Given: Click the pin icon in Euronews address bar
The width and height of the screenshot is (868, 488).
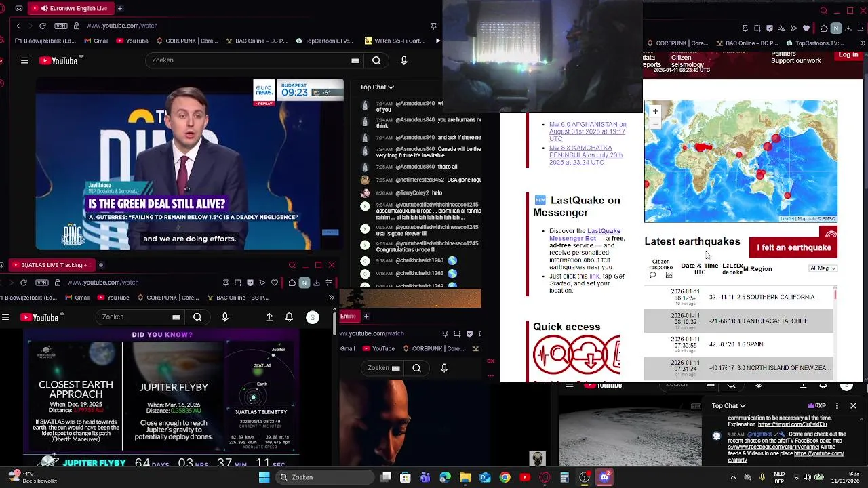Looking at the screenshot, I should (x=433, y=26).
